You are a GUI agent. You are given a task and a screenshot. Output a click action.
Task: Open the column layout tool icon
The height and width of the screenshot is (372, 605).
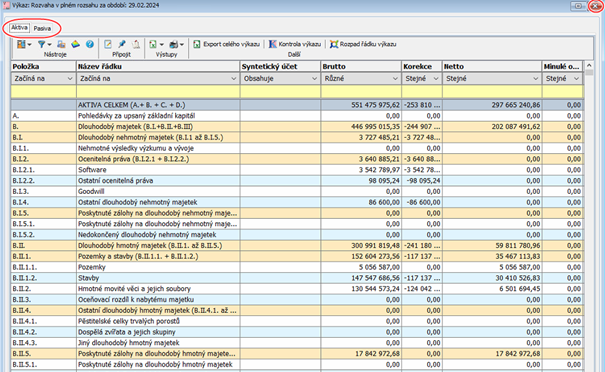(x=21, y=44)
